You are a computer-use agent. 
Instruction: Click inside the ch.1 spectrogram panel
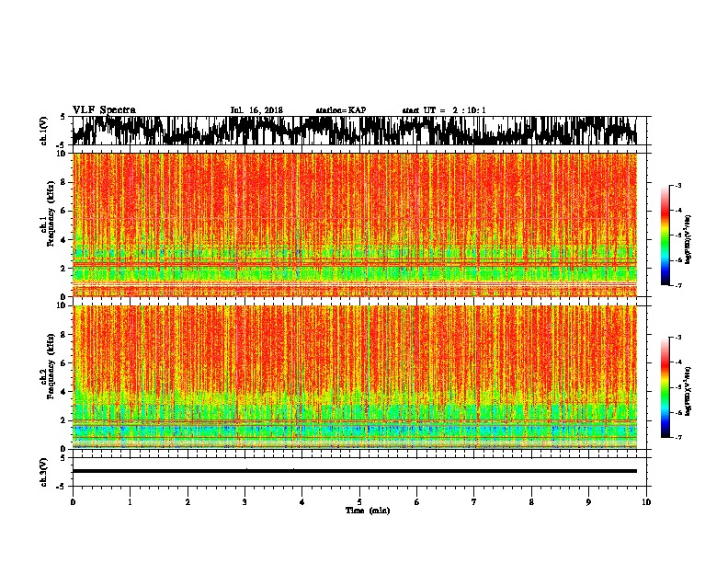pos(355,224)
